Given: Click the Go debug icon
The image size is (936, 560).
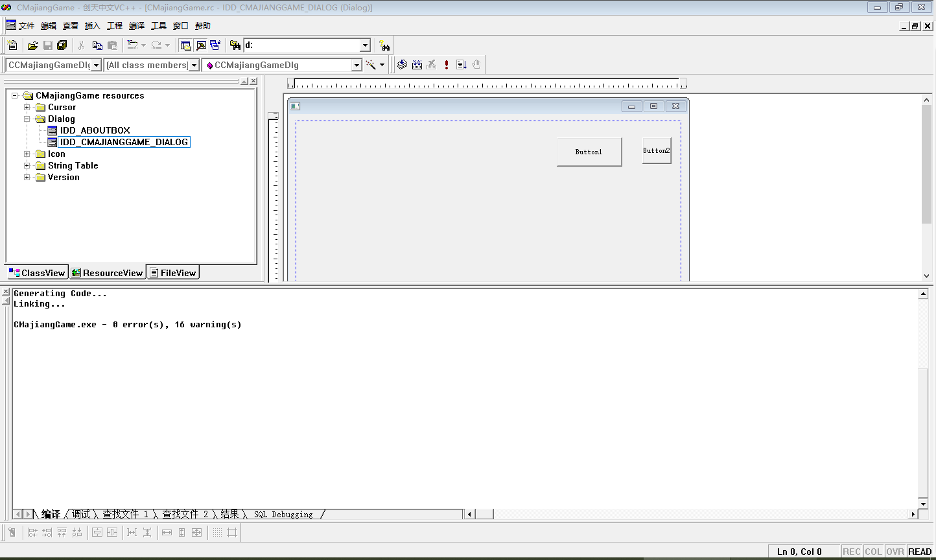Looking at the screenshot, I should point(462,65).
